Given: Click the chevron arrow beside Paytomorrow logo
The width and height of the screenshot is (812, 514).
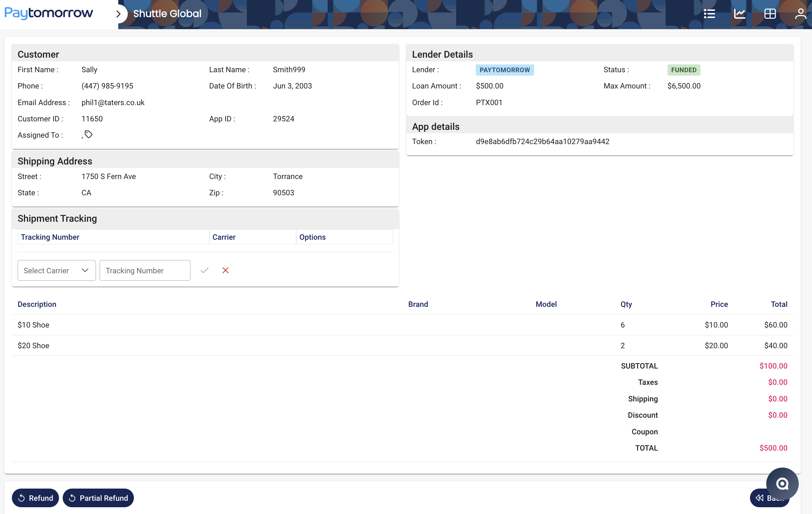Looking at the screenshot, I should pyautogui.click(x=118, y=14).
